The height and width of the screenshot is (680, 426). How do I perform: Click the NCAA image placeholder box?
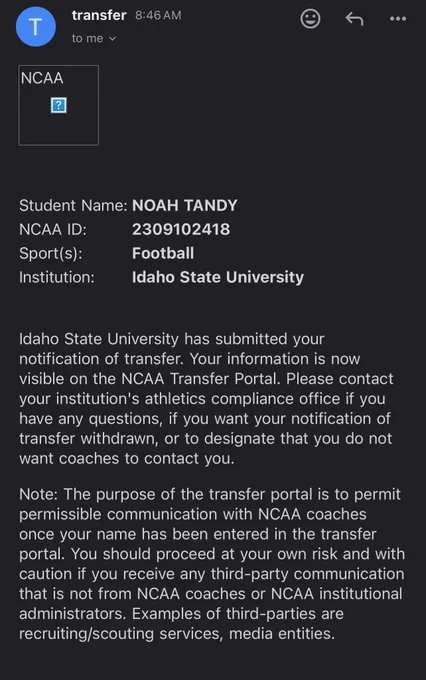(59, 105)
